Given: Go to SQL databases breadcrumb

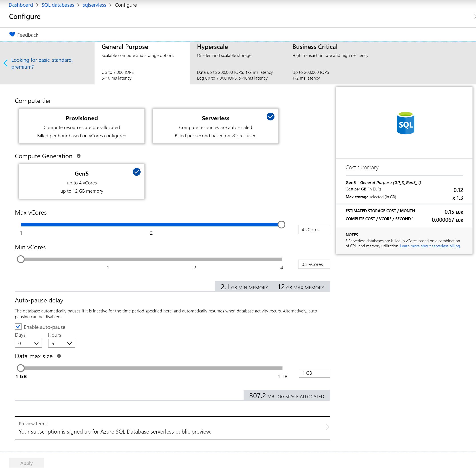Looking at the screenshot, I should click(x=58, y=5).
